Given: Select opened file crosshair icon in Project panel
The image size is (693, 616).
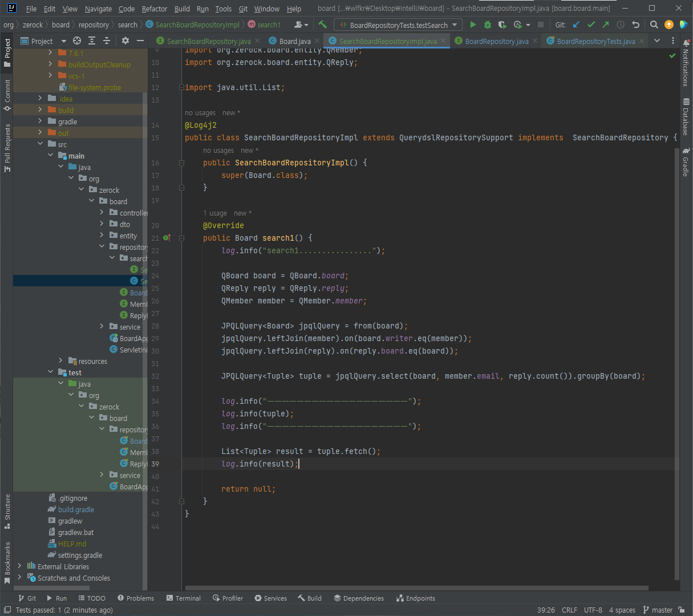Looking at the screenshot, I should (x=77, y=40).
